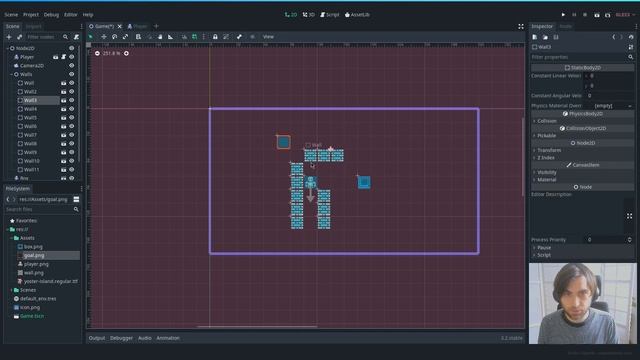640x360 pixels.
Task: Collapse the Assets folder in FileSystem
Action: pos(11,238)
